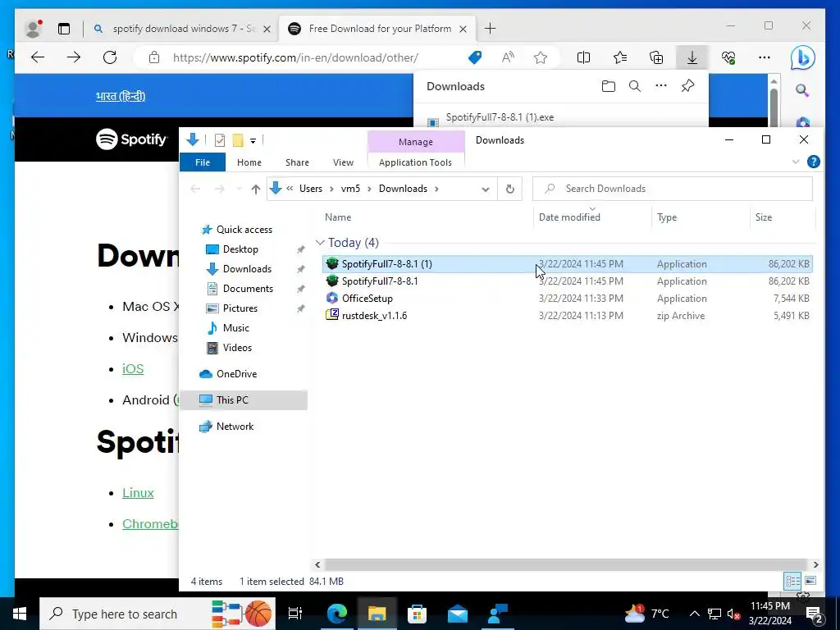Viewport: 840px width, 630px height.
Task: Open the File tab in Explorer
Action: pyautogui.click(x=203, y=162)
